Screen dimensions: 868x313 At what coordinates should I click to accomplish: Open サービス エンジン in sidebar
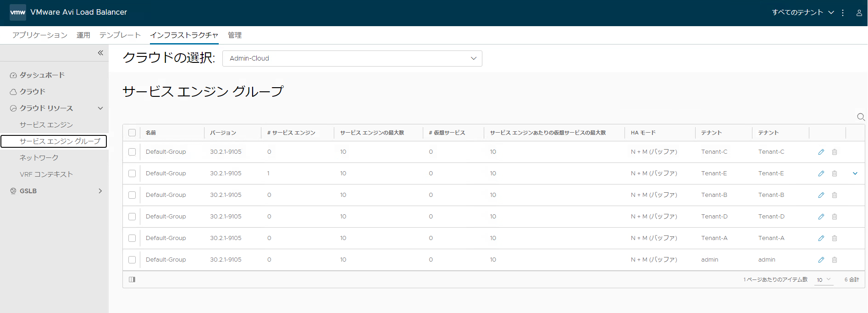[x=46, y=125]
